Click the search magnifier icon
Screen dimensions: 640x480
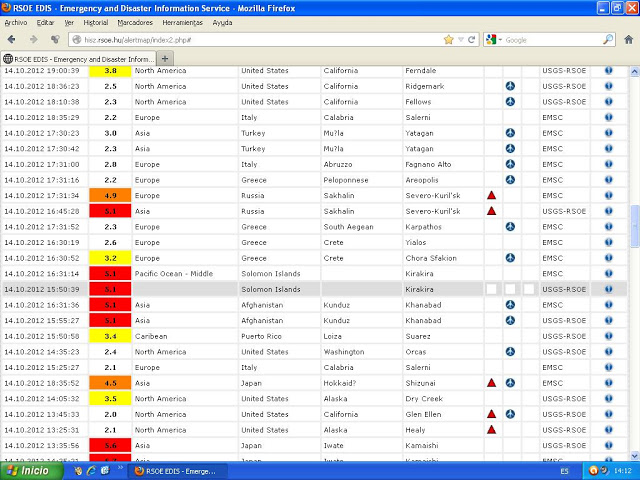608,40
